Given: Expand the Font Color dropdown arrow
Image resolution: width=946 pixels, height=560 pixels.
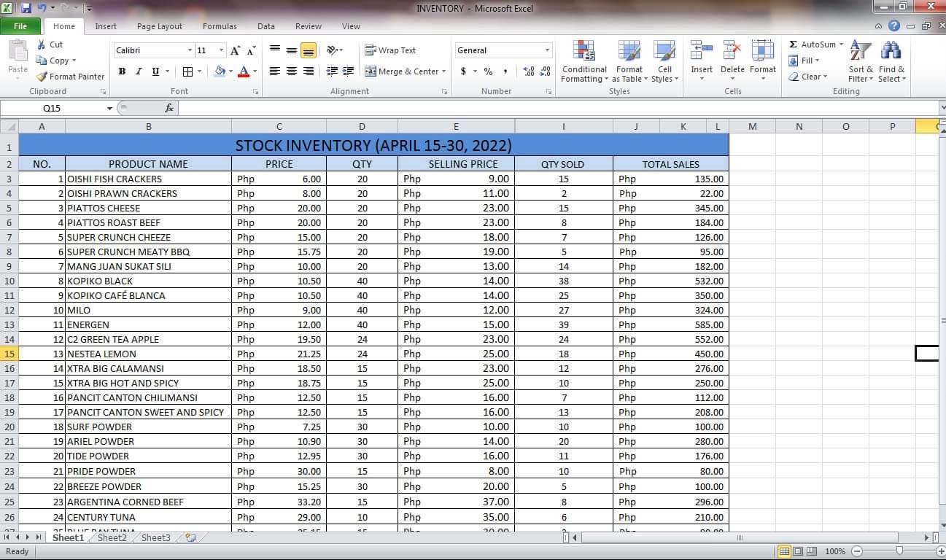Looking at the screenshot, I should pyautogui.click(x=255, y=71).
